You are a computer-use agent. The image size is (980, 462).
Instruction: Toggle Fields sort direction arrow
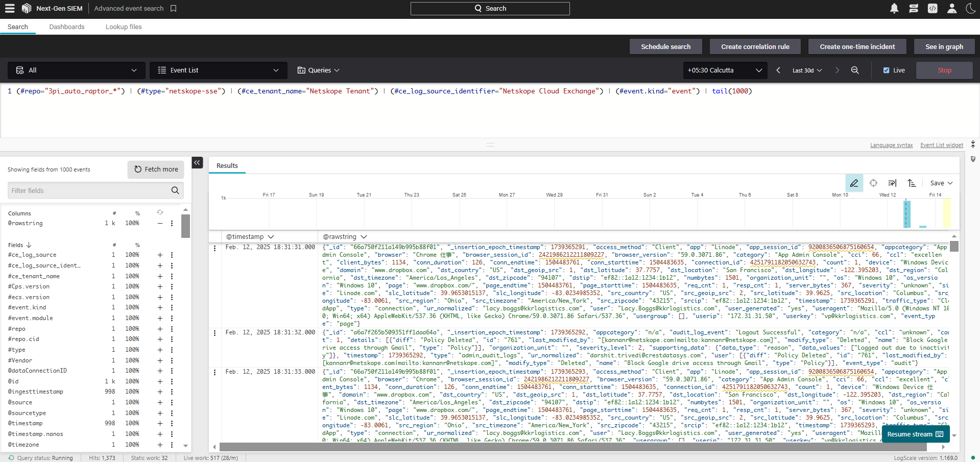(29, 245)
